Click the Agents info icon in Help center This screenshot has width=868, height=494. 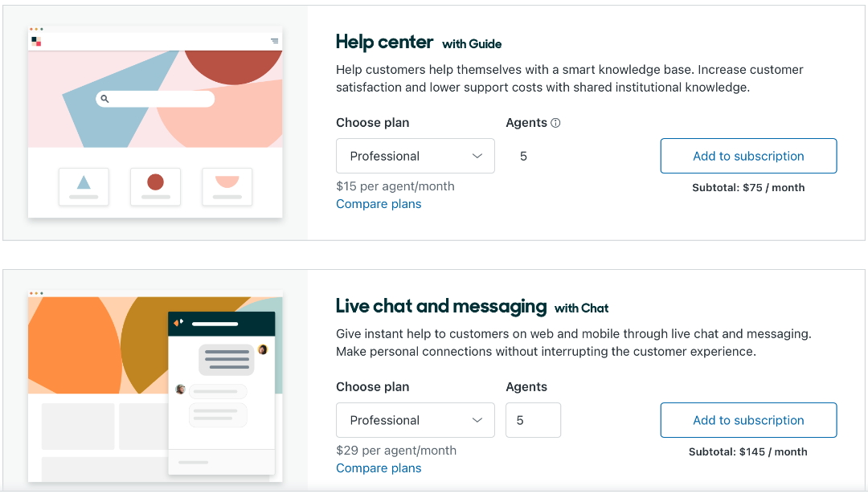(555, 123)
